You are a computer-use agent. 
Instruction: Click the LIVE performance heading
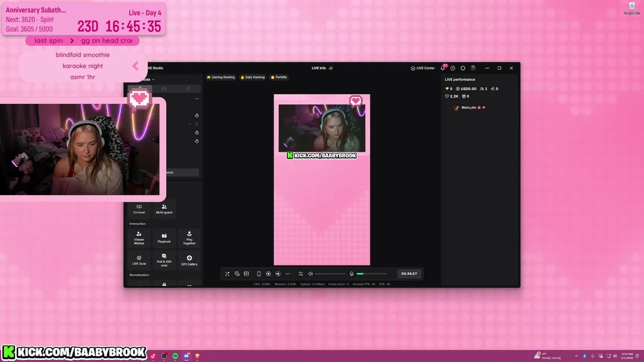point(460,79)
